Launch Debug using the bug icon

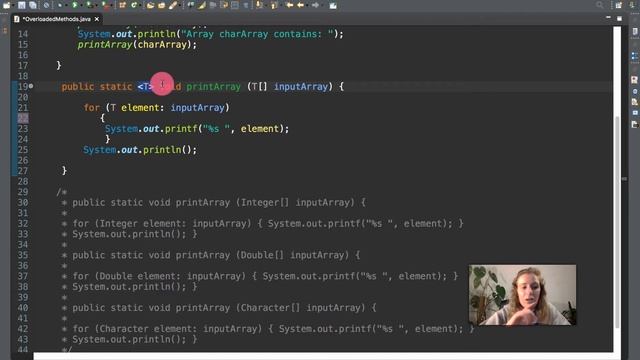pyautogui.click(x=60, y=5)
